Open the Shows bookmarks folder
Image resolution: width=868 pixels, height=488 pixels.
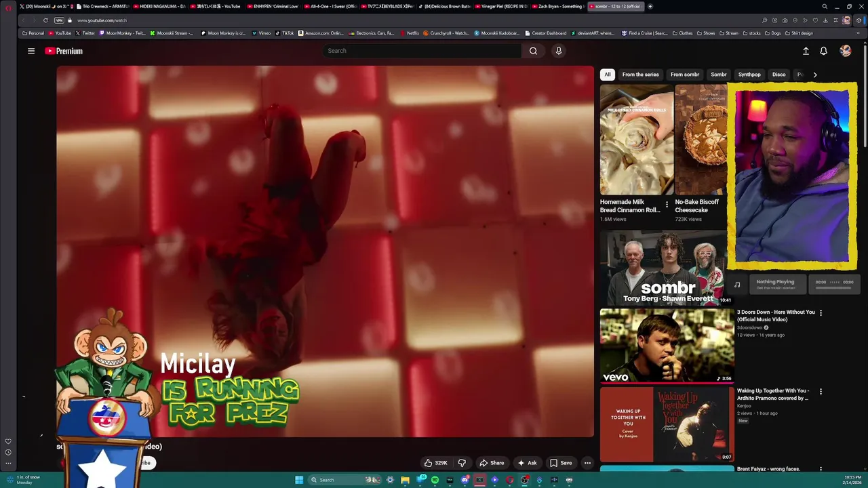tap(706, 33)
